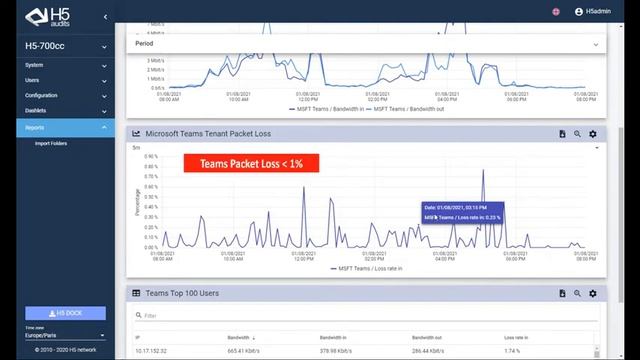Screen dimensions: 640x360
Task: Click the Teams Top 100 Users table icon
Action: pyautogui.click(x=136, y=293)
